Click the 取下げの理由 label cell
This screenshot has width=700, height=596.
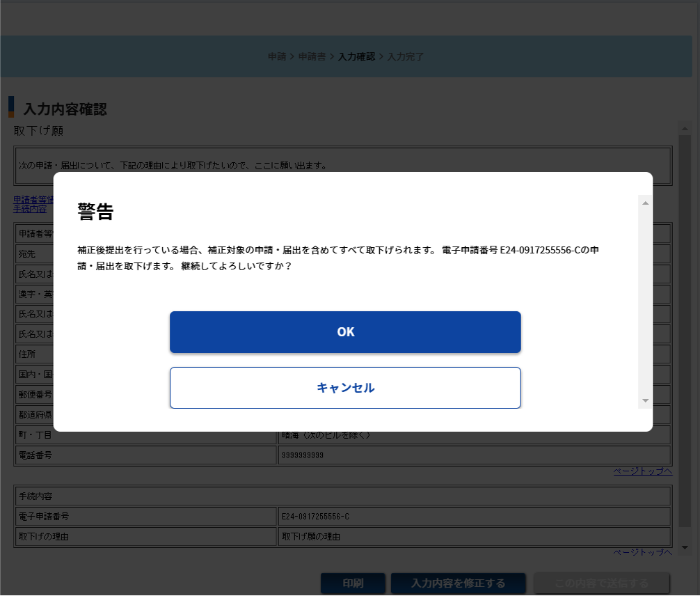pos(145,537)
